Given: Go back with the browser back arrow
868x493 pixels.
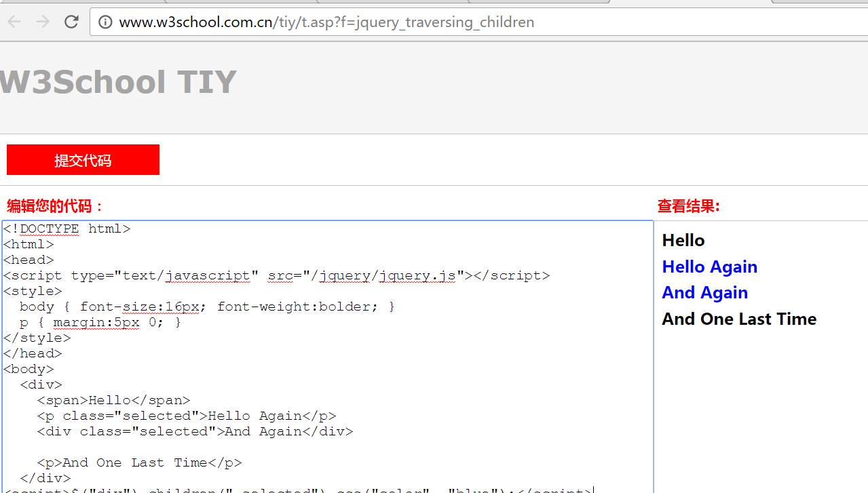Looking at the screenshot, I should 14,22.
